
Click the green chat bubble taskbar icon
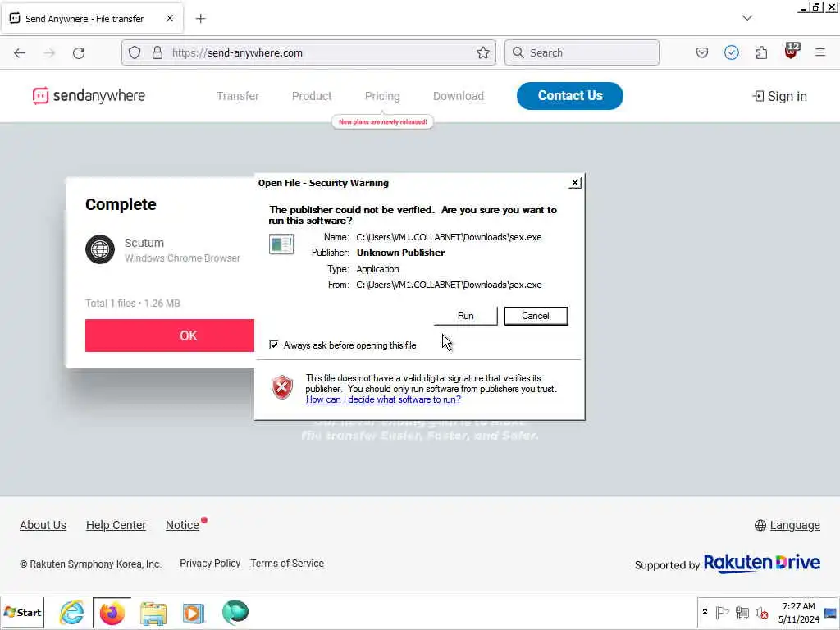pos(235,612)
